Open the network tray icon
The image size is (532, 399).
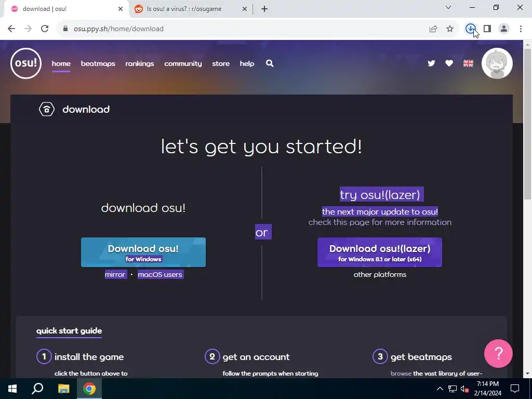pos(453,389)
